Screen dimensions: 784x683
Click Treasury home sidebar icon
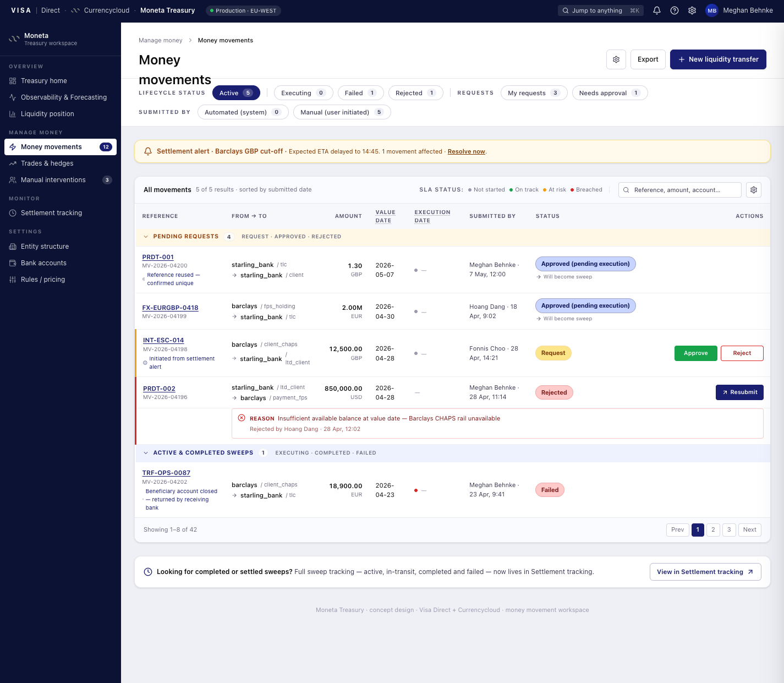coord(13,81)
